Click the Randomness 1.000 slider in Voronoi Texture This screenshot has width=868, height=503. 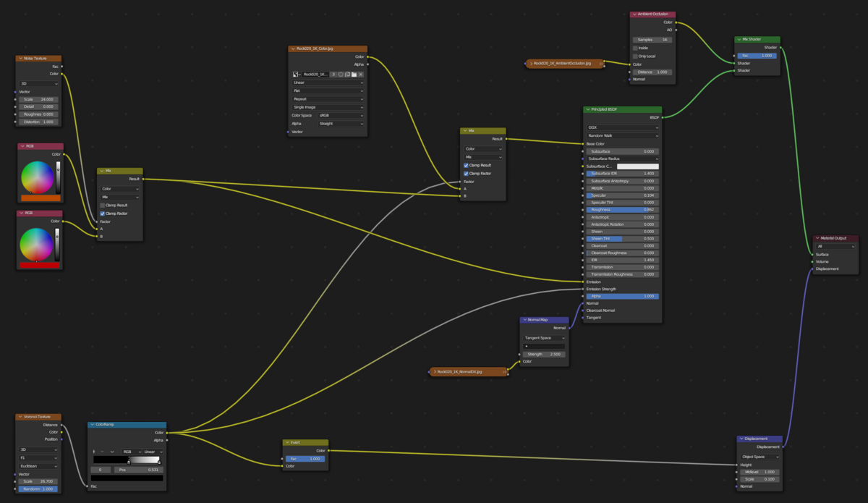(x=38, y=489)
